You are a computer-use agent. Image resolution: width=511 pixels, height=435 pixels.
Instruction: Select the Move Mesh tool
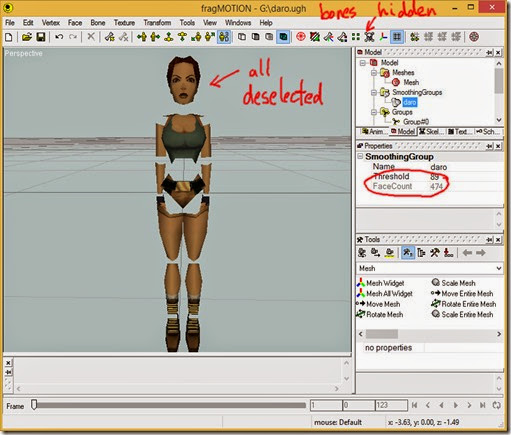[378, 304]
